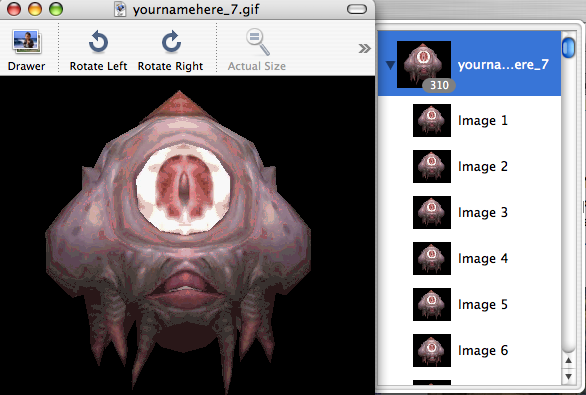Click the "yourna...ere_7" label text
Viewport: 586px width, 395px height.
point(503,65)
